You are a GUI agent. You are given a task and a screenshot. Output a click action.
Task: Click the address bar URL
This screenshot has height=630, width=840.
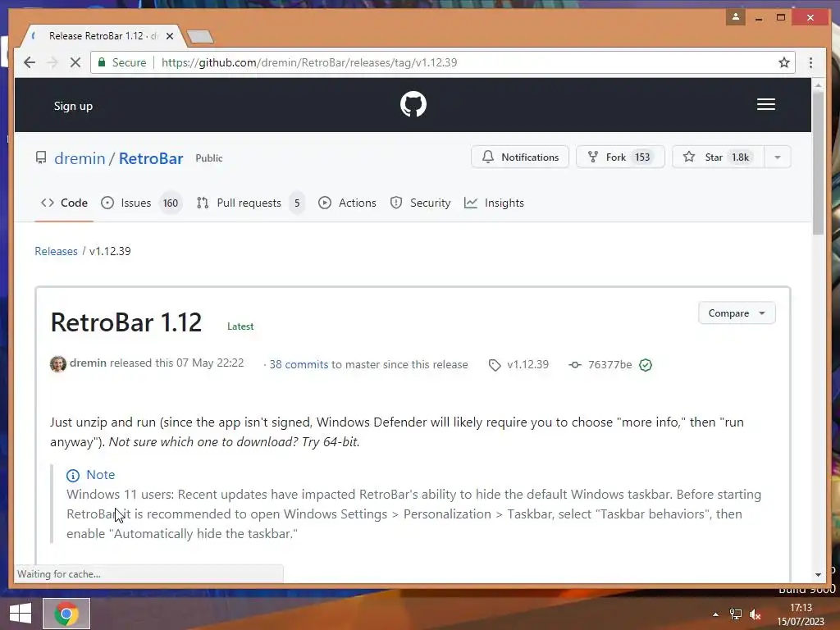(309, 62)
